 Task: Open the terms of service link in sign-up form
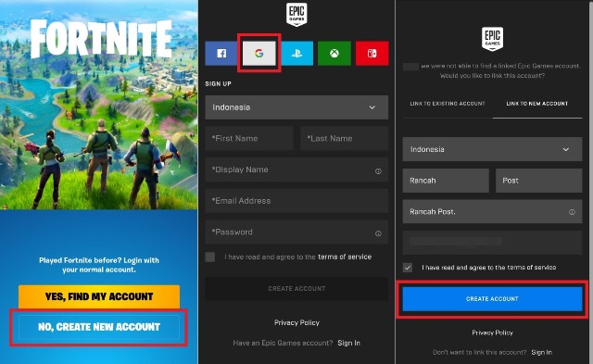345,257
